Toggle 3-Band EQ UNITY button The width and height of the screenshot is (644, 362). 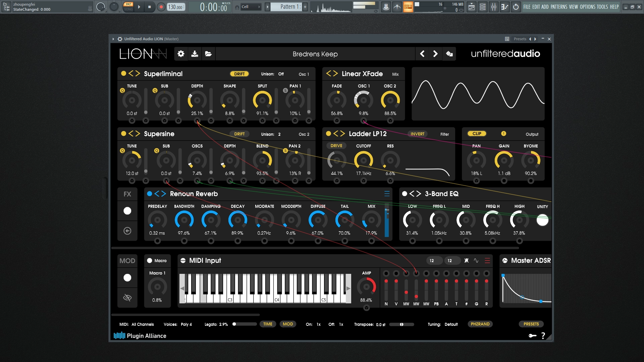(x=542, y=220)
